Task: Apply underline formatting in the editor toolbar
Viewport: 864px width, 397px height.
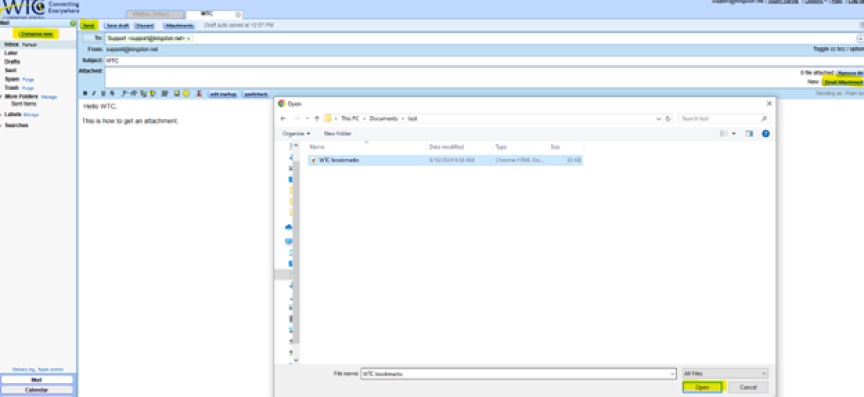Action: 103,94
